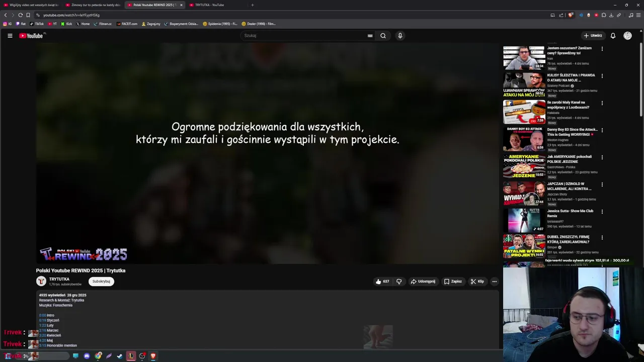Open options for 'Danny Boy 83' video

pyautogui.click(x=602, y=130)
